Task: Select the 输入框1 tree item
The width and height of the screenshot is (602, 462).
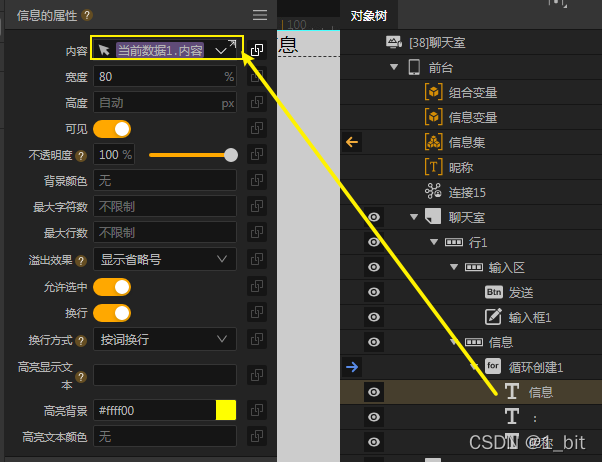Action: click(530, 318)
